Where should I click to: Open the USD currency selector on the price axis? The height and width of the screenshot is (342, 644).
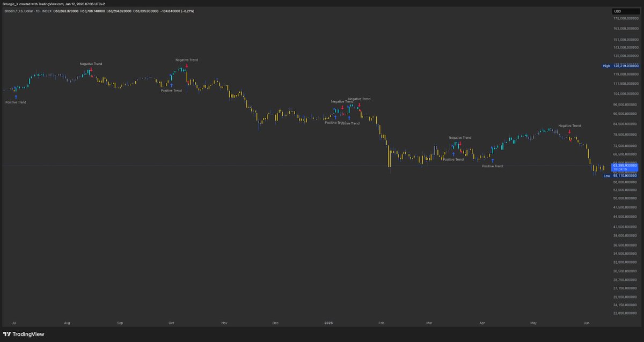[x=625, y=11]
